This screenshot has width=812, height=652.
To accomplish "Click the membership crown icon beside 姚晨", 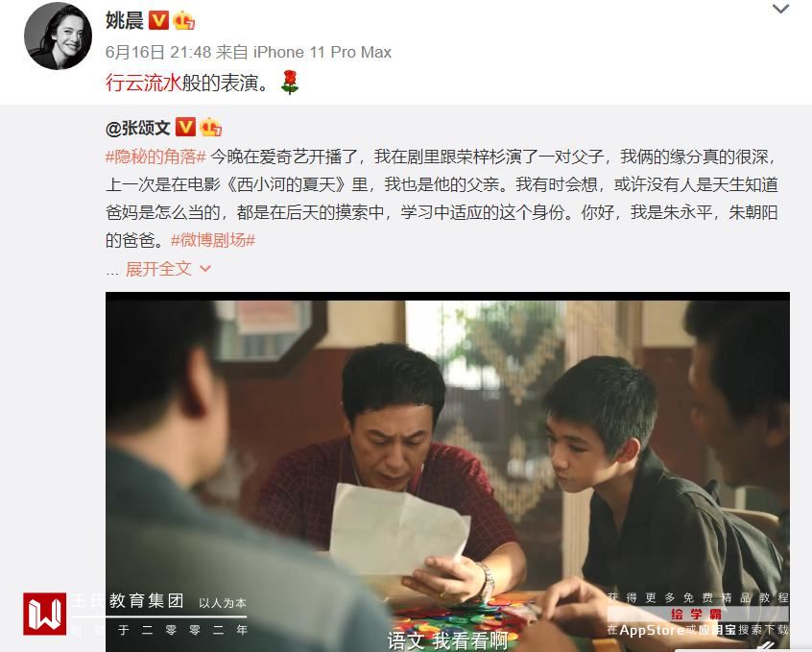I will coord(184,21).
